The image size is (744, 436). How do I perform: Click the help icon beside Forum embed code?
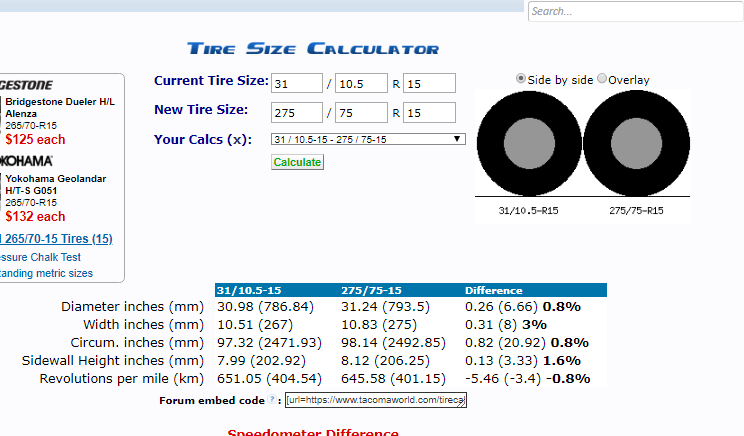pyautogui.click(x=272, y=400)
